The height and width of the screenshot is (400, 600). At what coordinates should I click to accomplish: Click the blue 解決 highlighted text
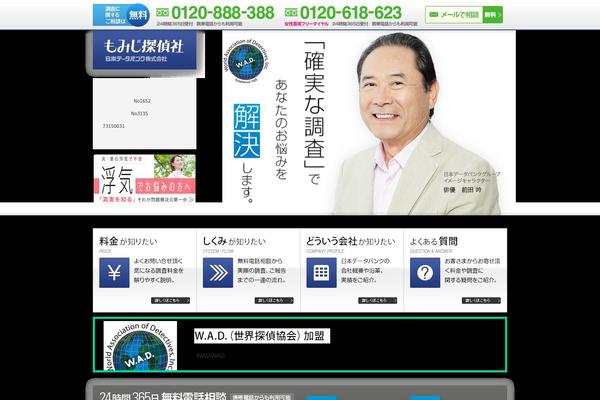[x=247, y=131]
